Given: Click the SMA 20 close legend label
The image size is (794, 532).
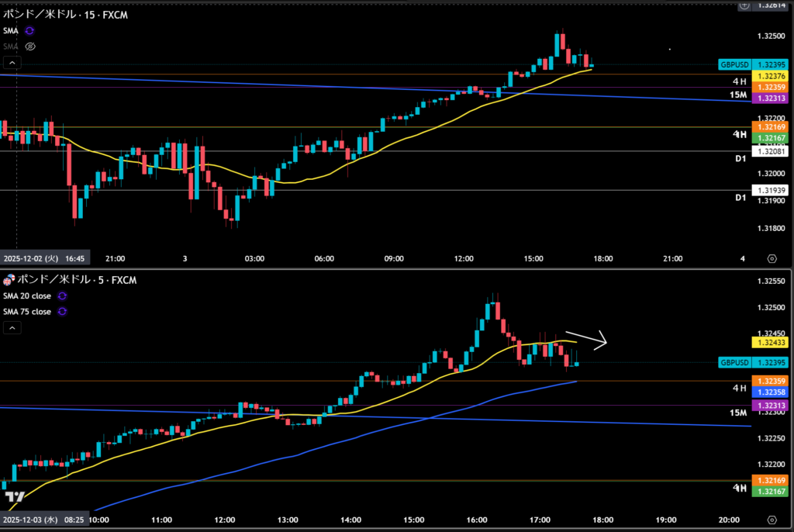Looking at the screenshot, I should (27, 296).
